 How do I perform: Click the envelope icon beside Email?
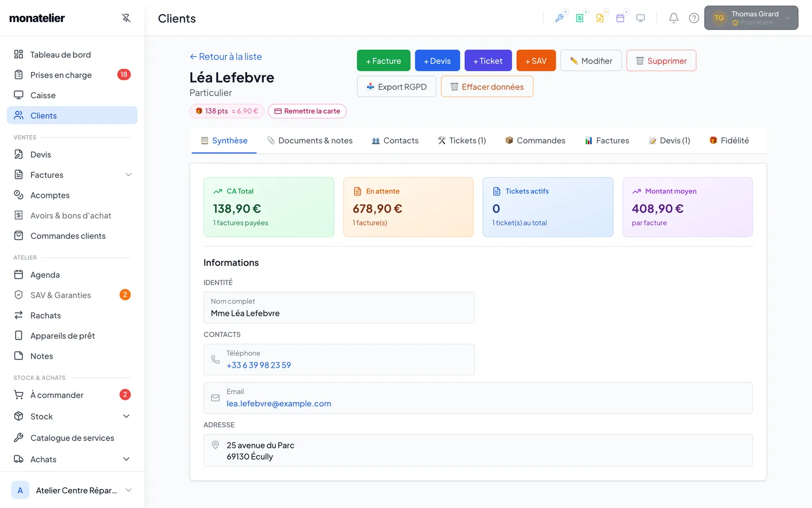[x=215, y=398]
